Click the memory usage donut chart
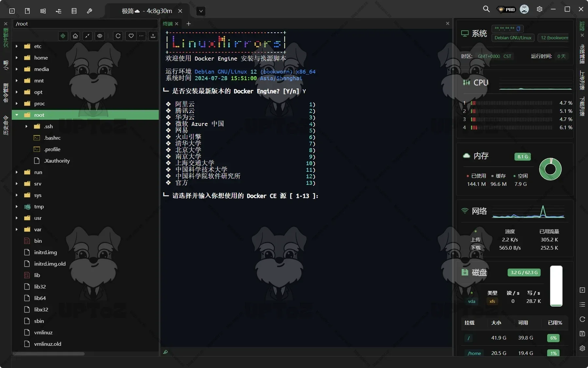The image size is (588, 368). (x=550, y=169)
